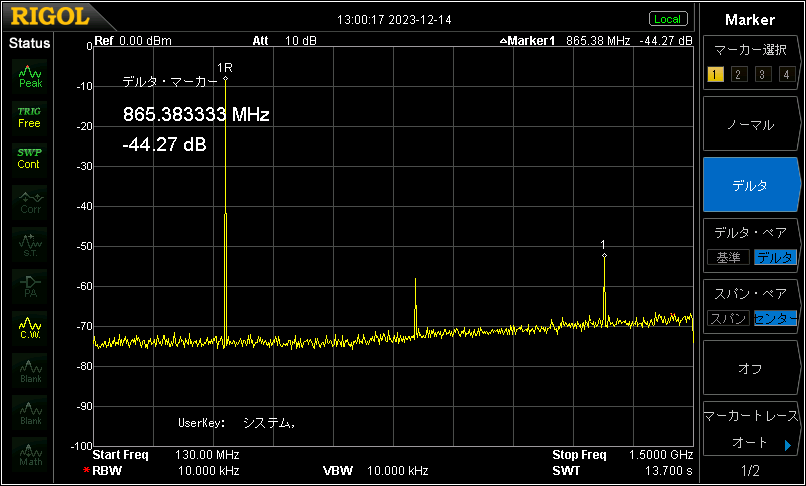Screen dimensions: 806x486
Task: Open マーカートレース オート submenu arrow
Action: tap(787, 445)
